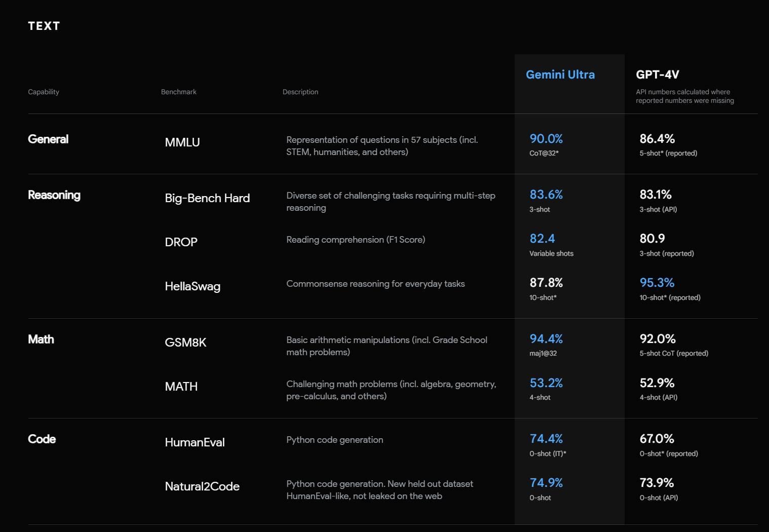
Task: Click the maj1@32 note
Action: pos(543,353)
